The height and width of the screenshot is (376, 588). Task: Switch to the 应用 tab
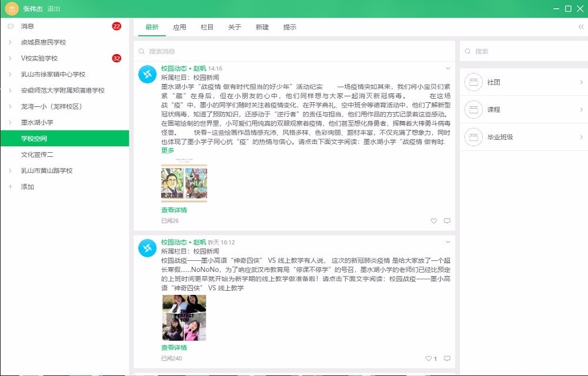(x=179, y=27)
